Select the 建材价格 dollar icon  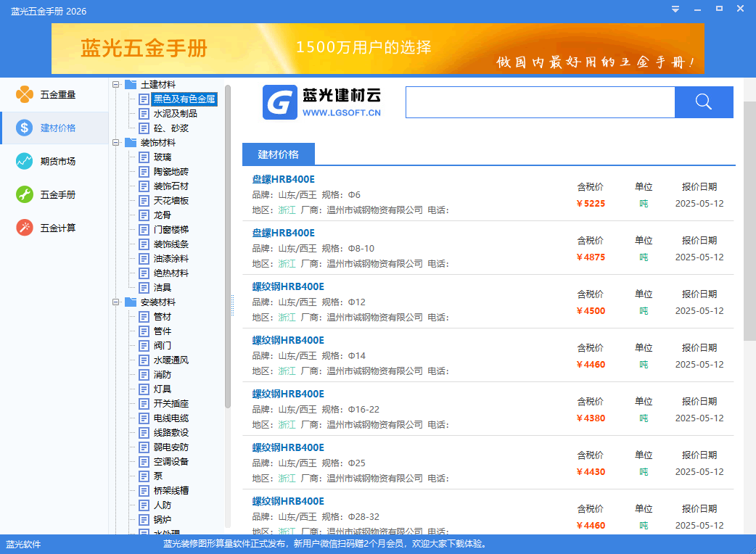[x=25, y=128]
